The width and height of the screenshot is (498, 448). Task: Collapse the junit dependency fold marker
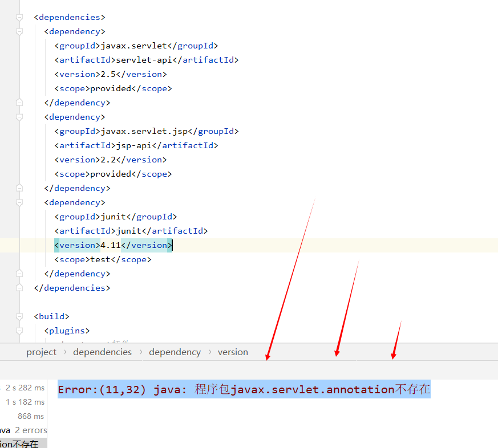(x=19, y=203)
